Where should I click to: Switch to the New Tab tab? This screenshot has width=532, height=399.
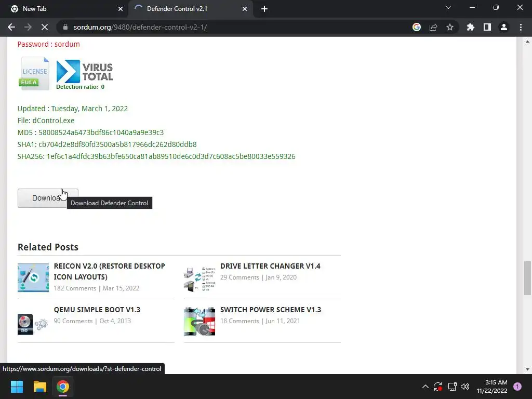point(64,9)
